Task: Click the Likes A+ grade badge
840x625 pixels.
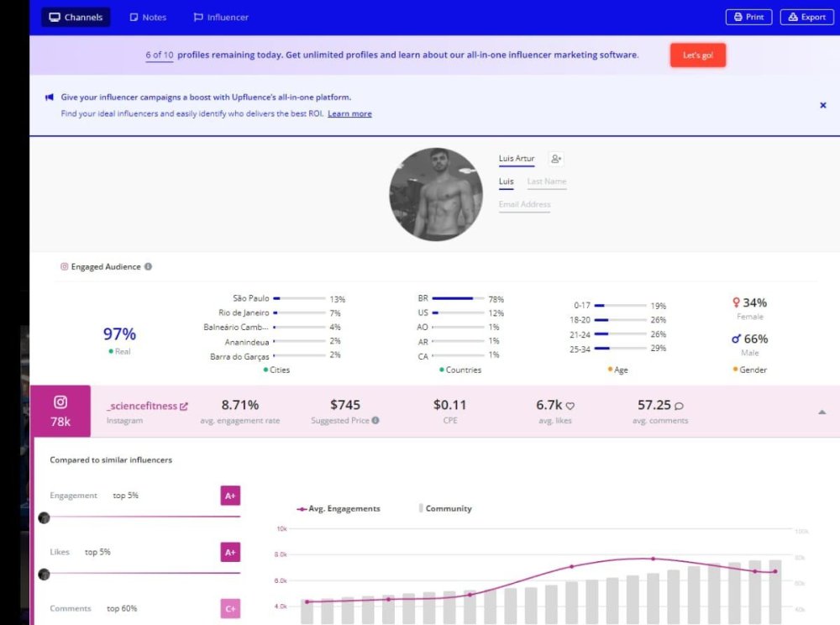Action: pyautogui.click(x=230, y=552)
